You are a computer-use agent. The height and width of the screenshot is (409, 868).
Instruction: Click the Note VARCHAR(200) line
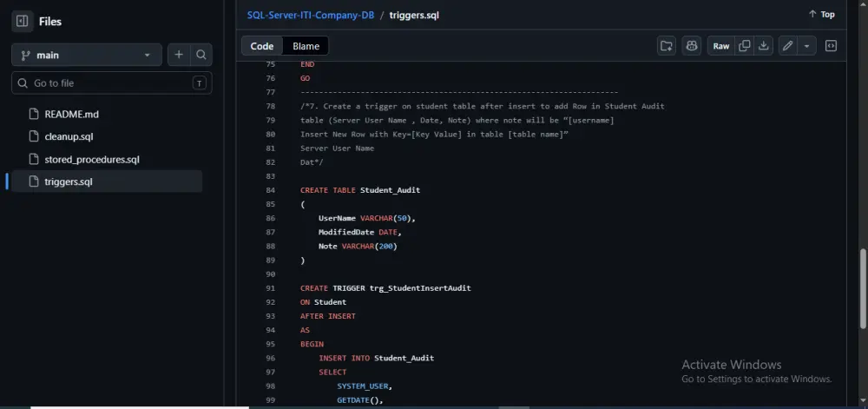point(358,246)
